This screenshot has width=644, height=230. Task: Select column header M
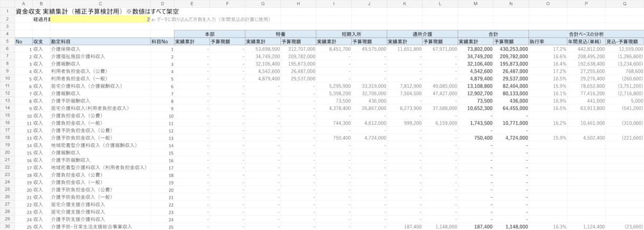click(x=475, y=3)
